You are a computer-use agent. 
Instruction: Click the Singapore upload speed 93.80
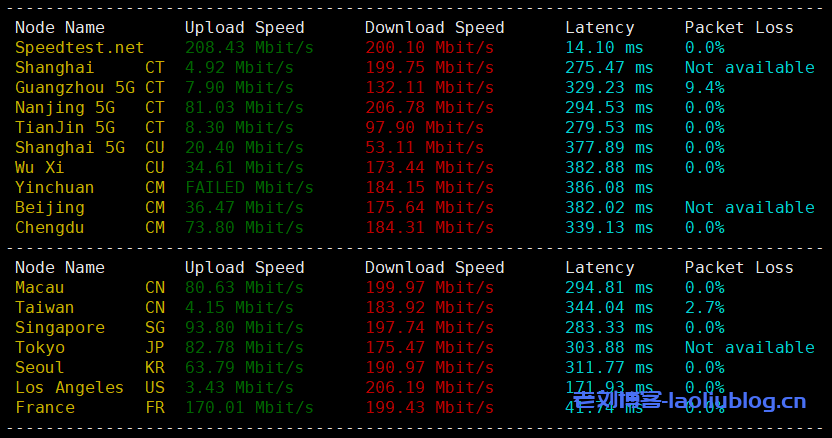click(244, 328)
